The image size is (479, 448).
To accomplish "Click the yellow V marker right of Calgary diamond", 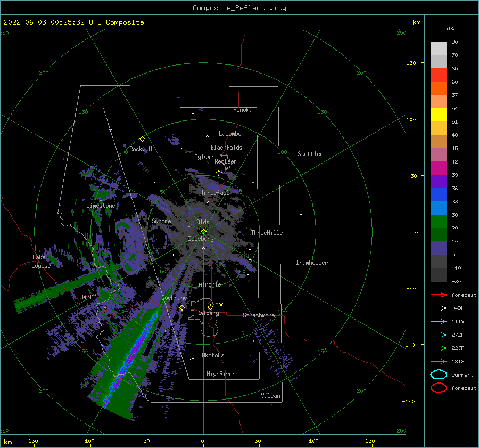I will 221,305.
